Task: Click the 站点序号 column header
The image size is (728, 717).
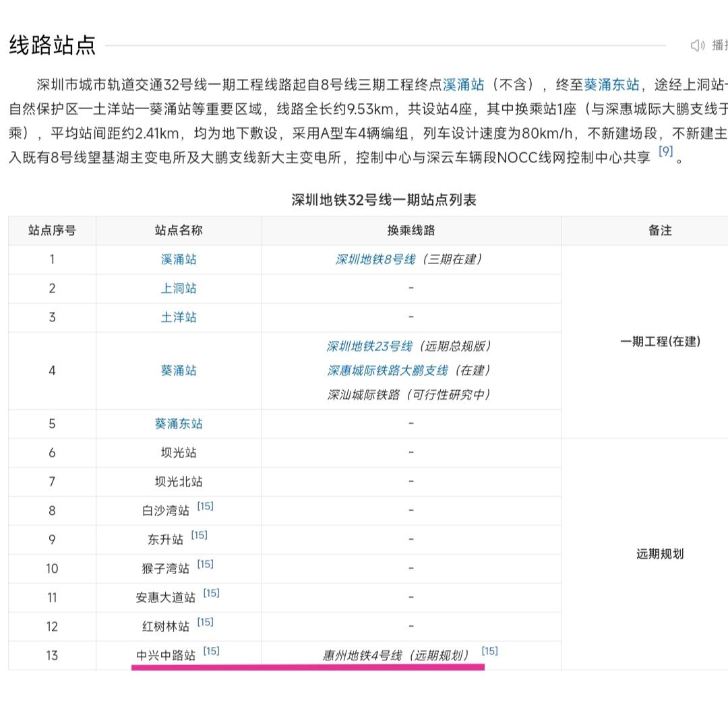Action: point(52,230)
